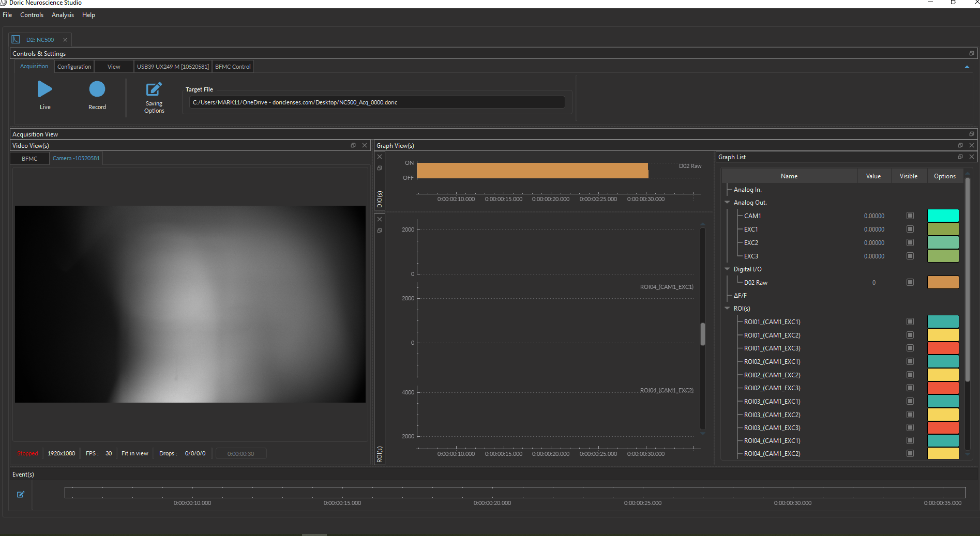The width and height of the screenshot is (980, 536).
Task: Float the Controls & Settings panel
Action: 971,53
